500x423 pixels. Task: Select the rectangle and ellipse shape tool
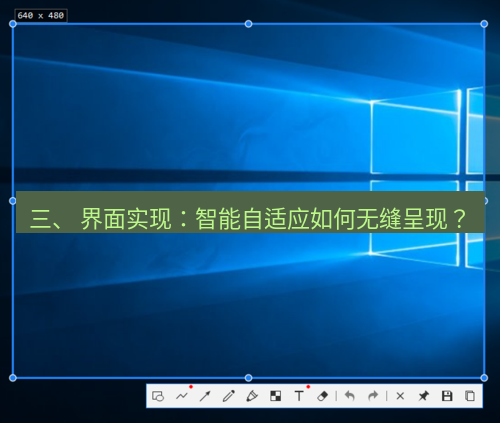[158, 396]
